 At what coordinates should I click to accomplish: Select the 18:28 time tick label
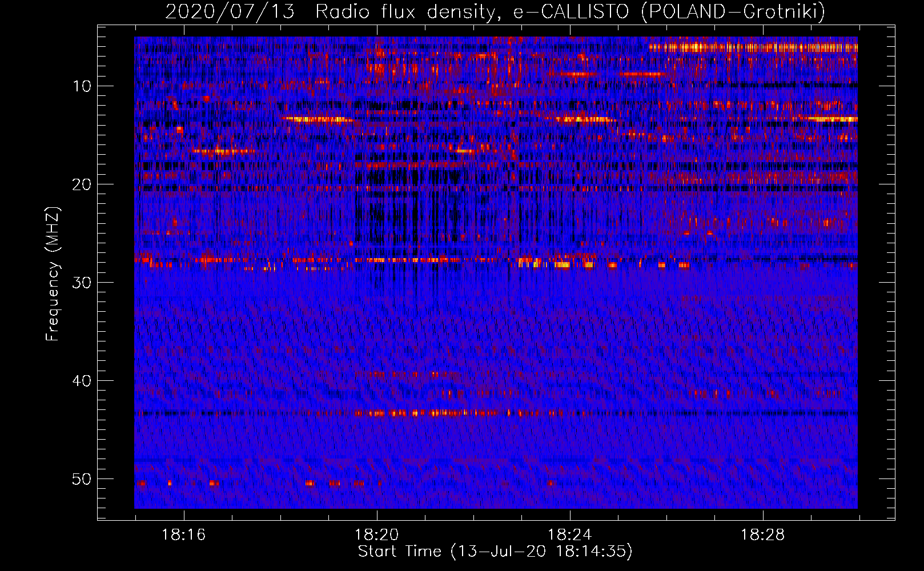click(x=762, y=535)
